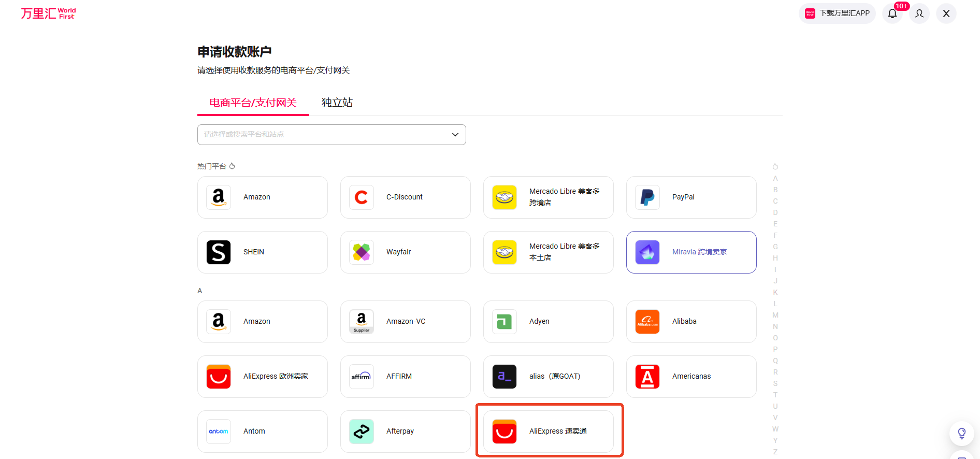Image resolution: width=980 pixels, height=459 pixels.
Task: Click the Alibaba logo
Action: pyautogui.click(x=647, y=322)
